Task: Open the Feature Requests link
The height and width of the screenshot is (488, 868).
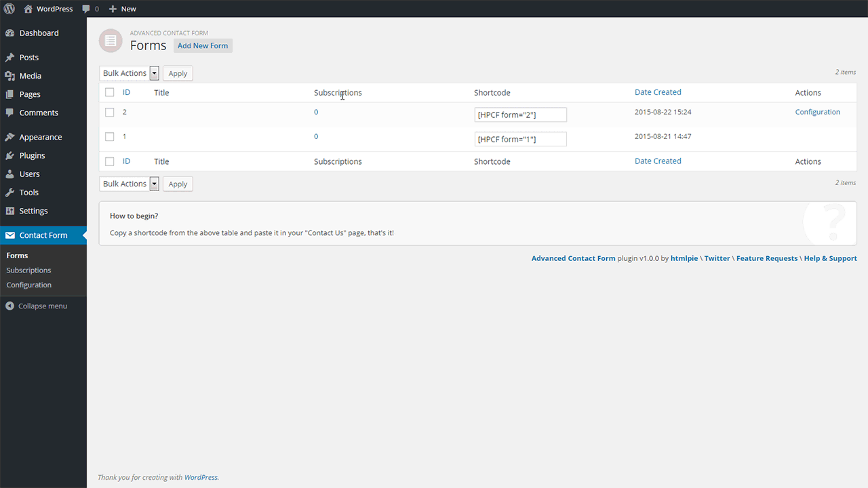Action: pyautogui.click(x=767, y=258)
